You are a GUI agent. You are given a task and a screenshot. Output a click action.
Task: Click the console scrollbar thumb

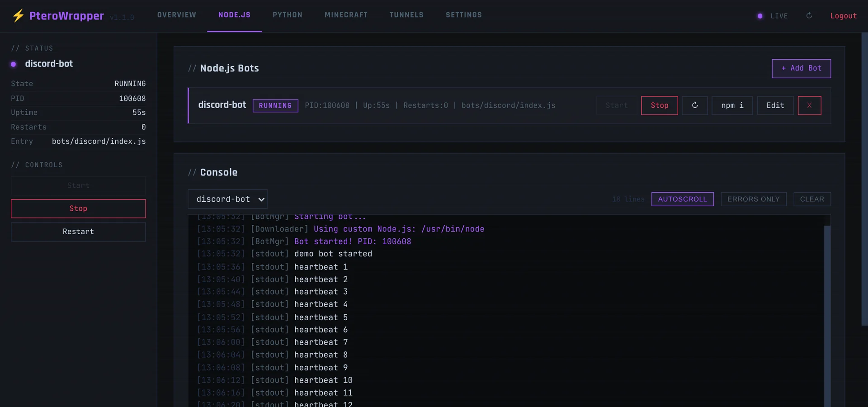827,316
